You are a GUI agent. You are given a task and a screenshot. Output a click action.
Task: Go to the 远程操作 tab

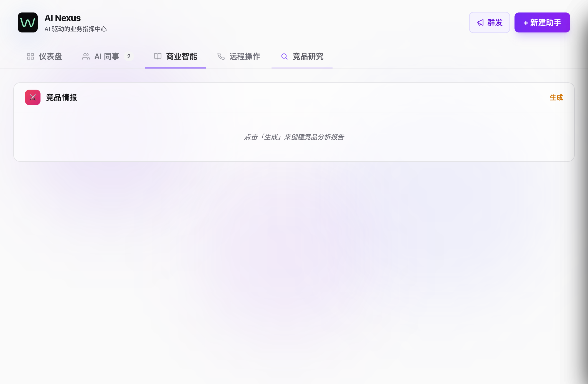coord(239,57)
